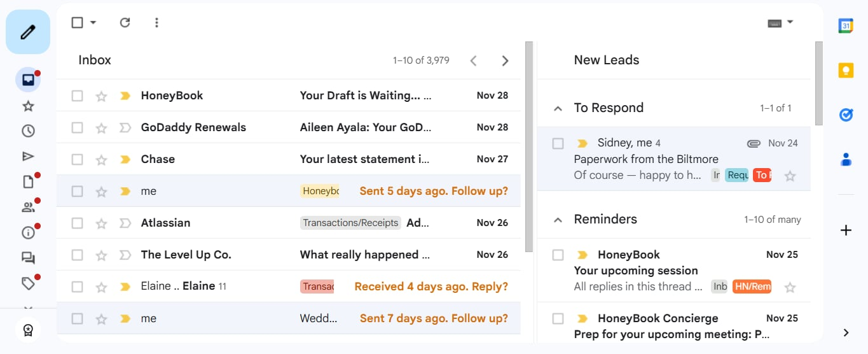Go to next page of inbox
The height and width of the screenshot is (354, 868).
[505, 61]
